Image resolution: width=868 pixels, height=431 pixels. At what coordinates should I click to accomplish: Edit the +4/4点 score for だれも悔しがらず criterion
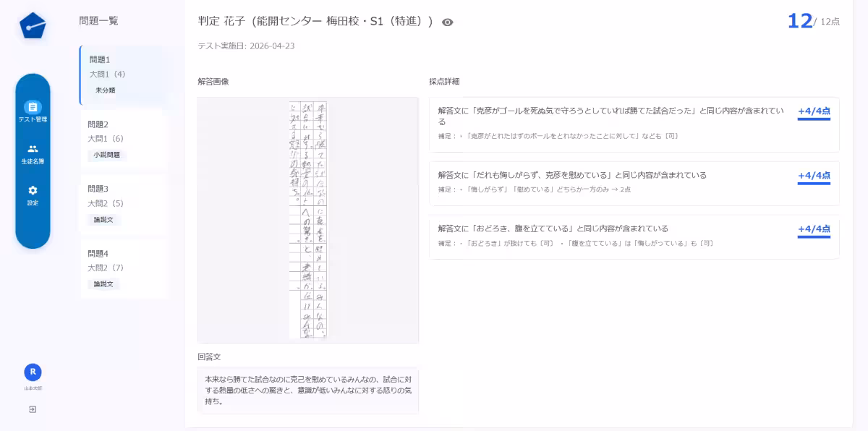tap(814, 176)
